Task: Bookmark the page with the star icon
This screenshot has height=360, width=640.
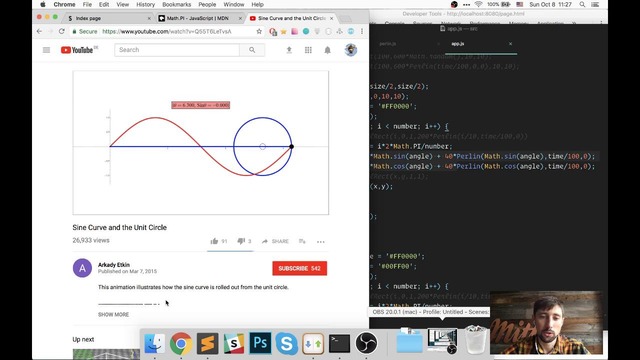Action: tap(259, 31)
